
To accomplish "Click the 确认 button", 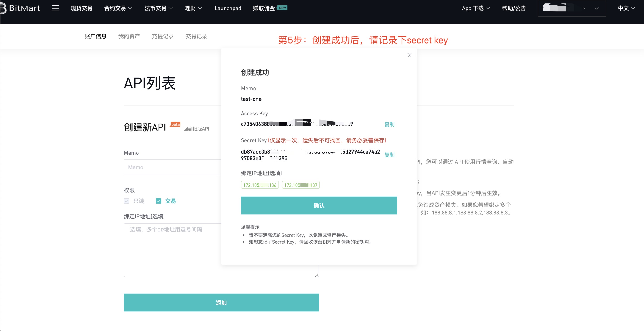I will coord(319,205).
